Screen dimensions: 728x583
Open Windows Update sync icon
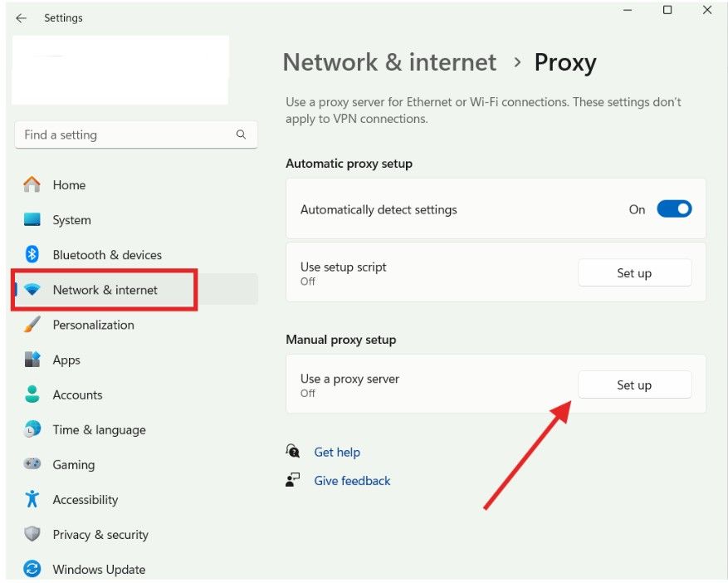[32, 569]
